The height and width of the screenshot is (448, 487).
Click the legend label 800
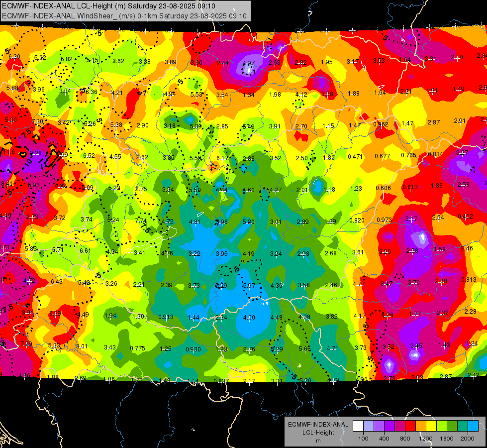(x=405, y=439)
